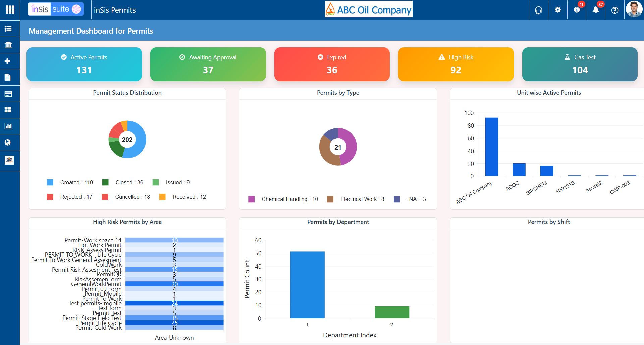Open the help question mark icon

point(615,10)
